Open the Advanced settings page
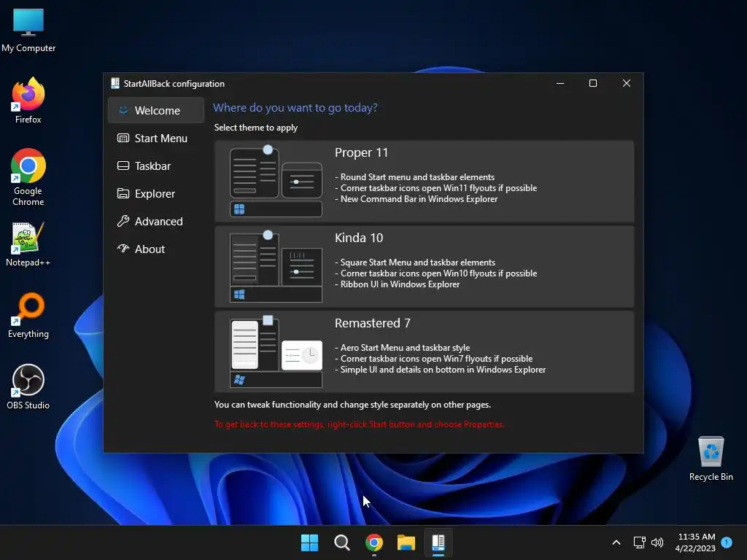747x560 pixels. tap(156, 221)
